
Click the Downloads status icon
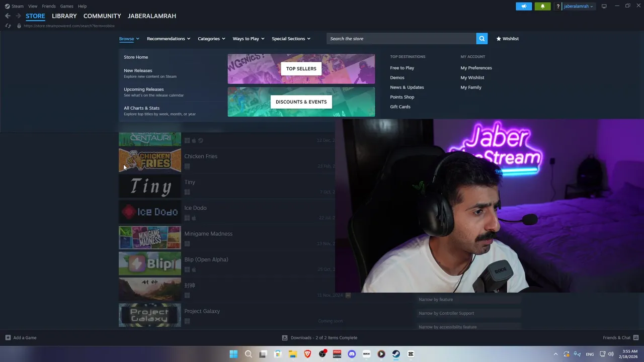(284, 338)
